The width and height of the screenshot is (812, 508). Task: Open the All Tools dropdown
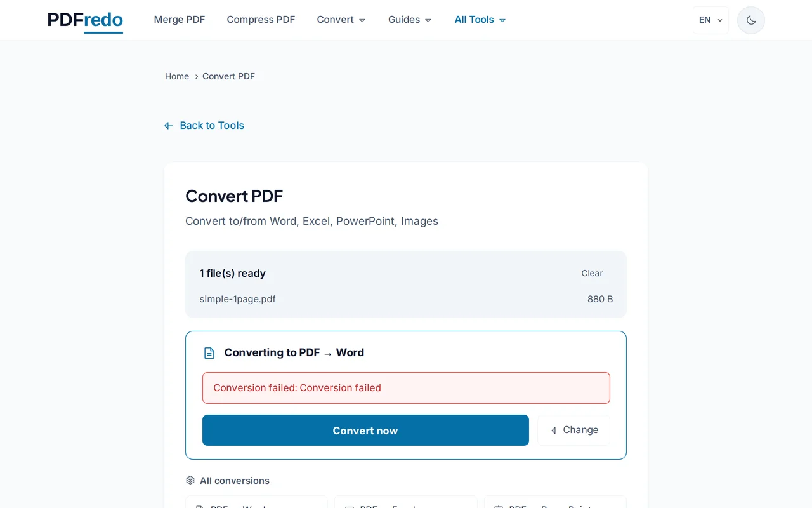(479, 20)
